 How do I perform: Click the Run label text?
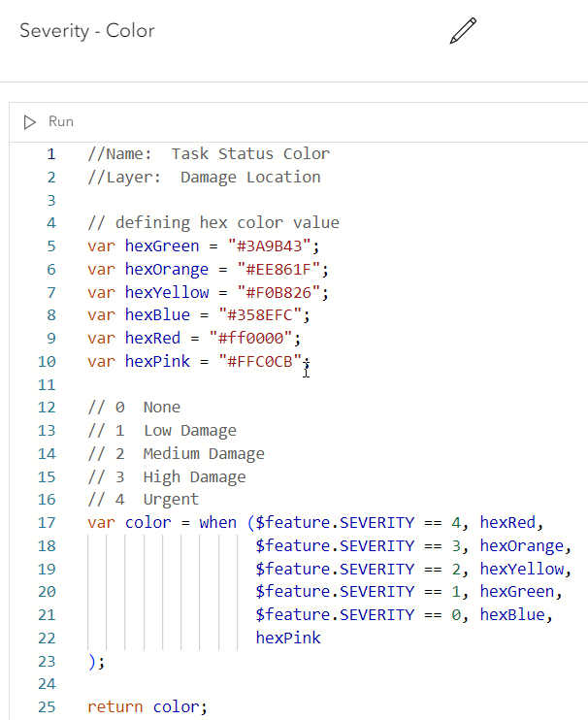click(61, 121)
